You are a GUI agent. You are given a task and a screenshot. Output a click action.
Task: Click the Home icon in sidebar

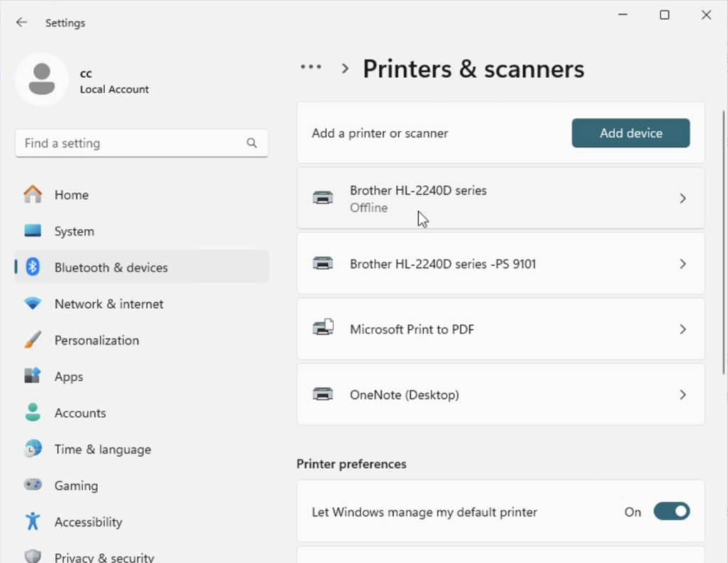point(33,195)
